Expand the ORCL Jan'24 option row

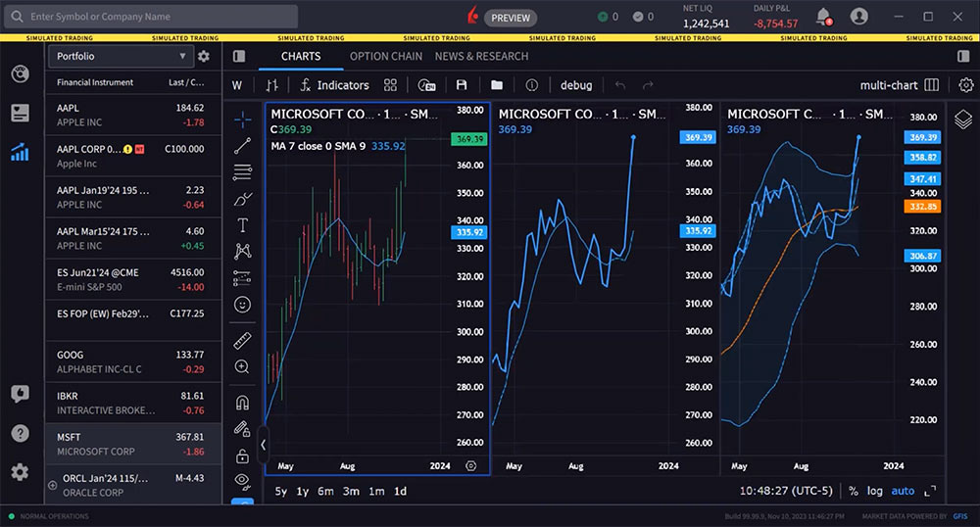52,485
